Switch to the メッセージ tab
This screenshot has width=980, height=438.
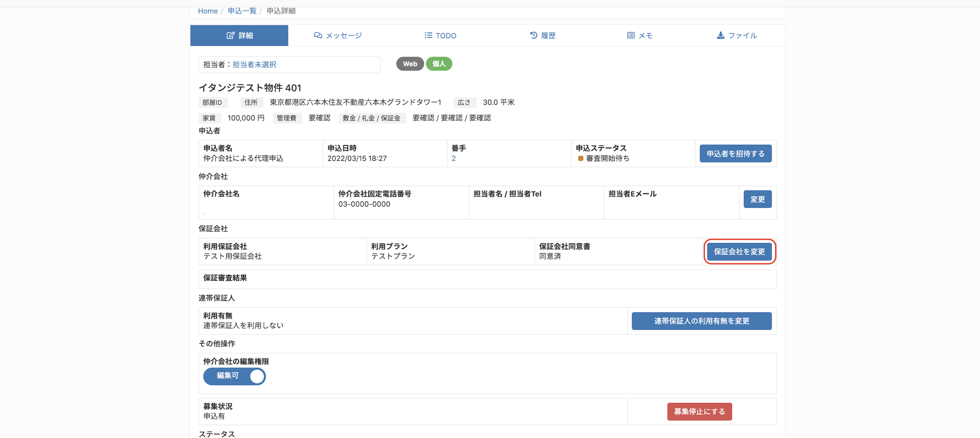point(338,35)
